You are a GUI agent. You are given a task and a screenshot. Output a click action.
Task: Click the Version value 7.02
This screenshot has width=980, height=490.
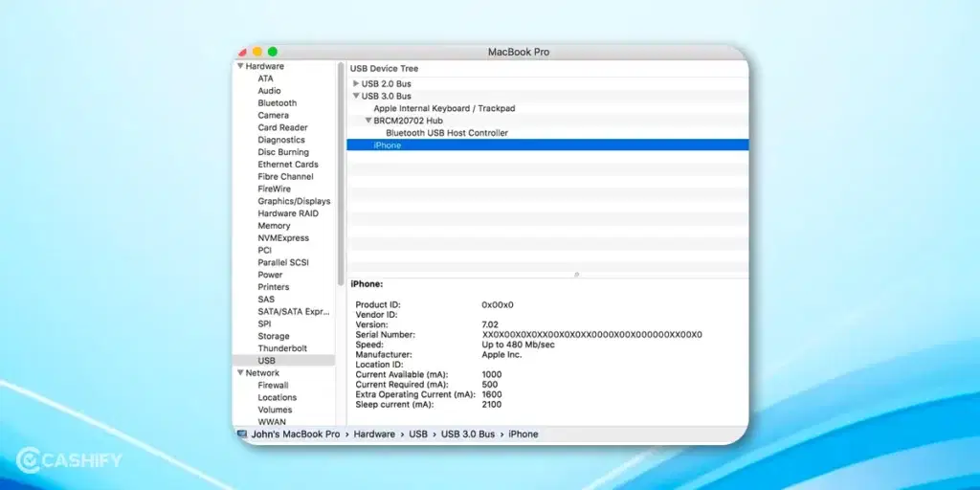point(490,324)
